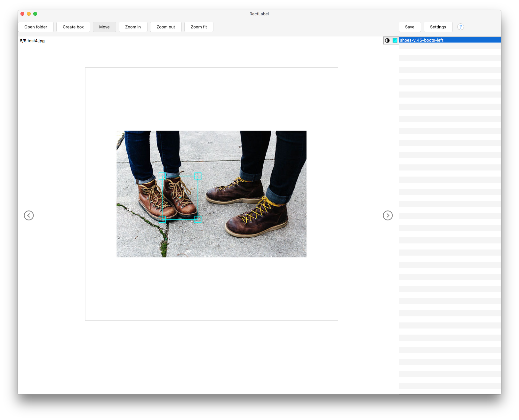Click Zoom fit

[x=199, y=27]
